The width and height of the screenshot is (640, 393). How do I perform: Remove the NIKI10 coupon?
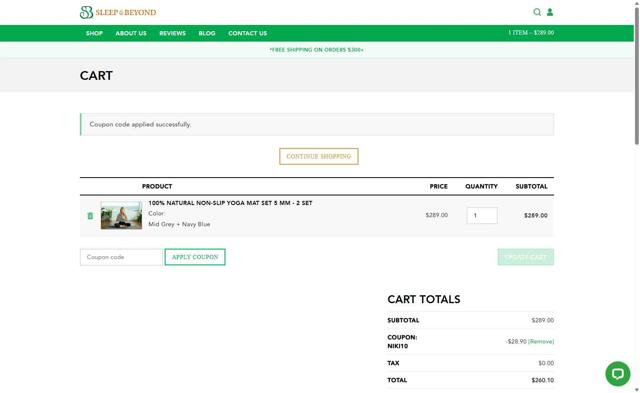(x=541, y=342)
